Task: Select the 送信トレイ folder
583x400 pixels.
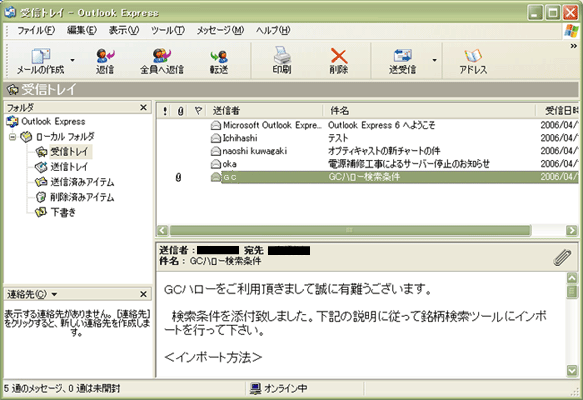Action: [69, 167]
